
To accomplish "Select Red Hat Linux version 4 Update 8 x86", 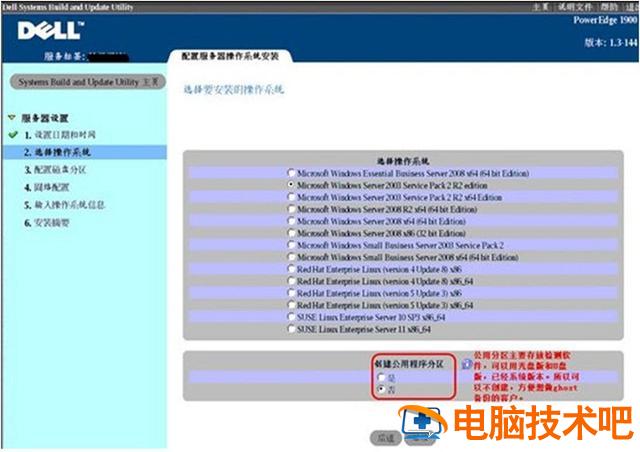I will (x=291, y=269).
